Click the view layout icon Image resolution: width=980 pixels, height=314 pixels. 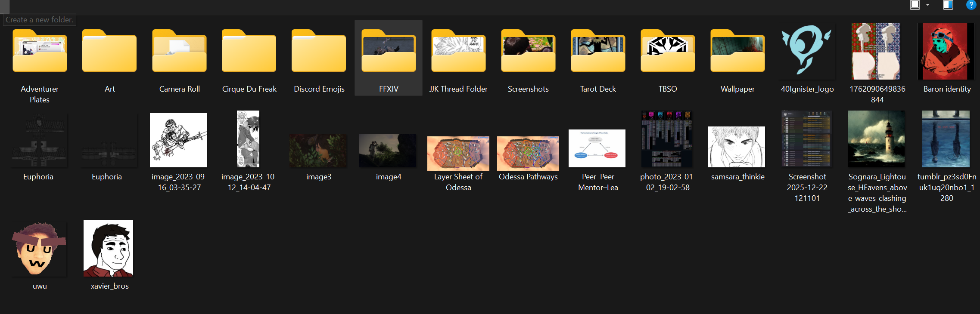915,5
